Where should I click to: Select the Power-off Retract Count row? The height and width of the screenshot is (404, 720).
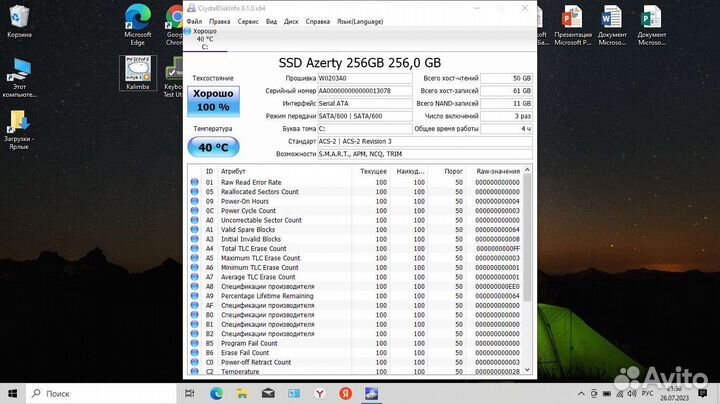(355, 362)
